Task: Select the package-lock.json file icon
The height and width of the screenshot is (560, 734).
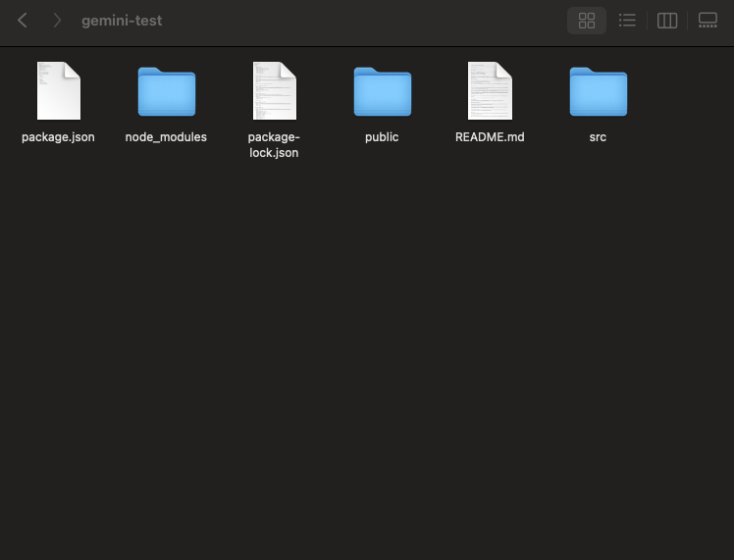Action: 275,91
